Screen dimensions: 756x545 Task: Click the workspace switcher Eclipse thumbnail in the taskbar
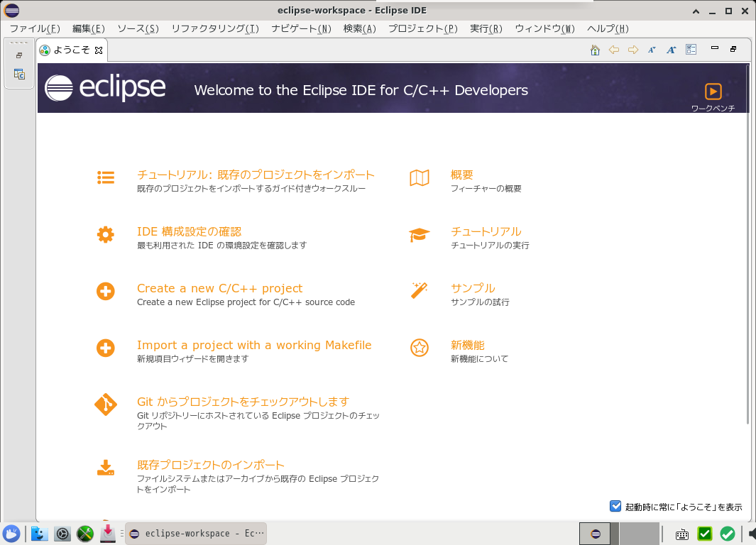point(595,534)
